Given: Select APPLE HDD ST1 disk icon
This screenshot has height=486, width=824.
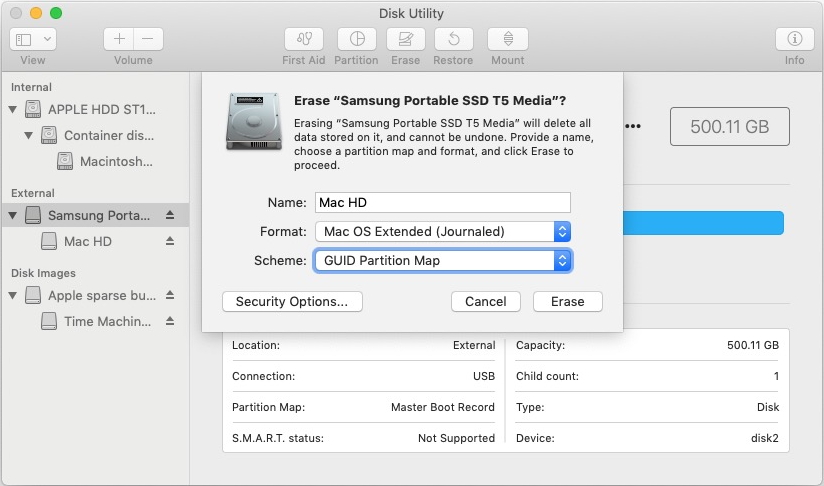Looking at the screenshot, I should pos(33,109).
